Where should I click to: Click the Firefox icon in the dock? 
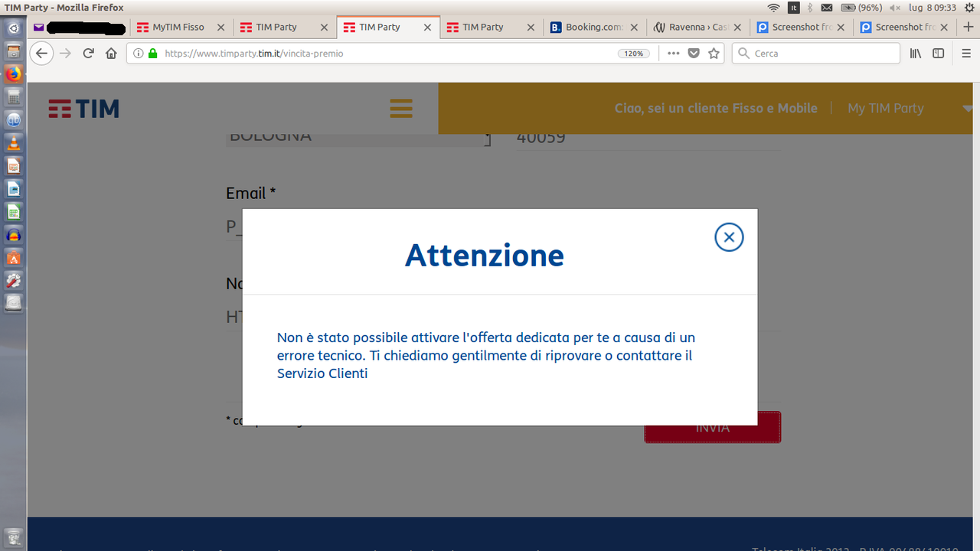click(x=13, y=75)
